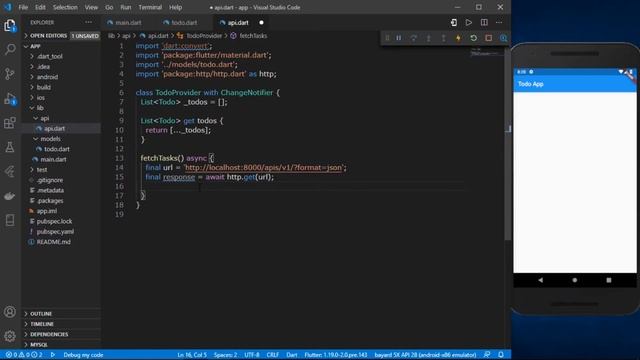This screenshot has height=360, width=640.
Task: Open the File menu
Action: (x=23, y=7)
